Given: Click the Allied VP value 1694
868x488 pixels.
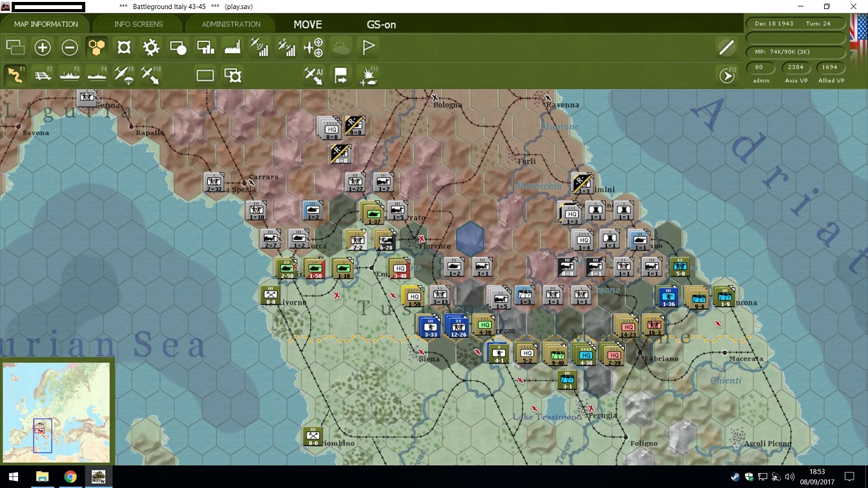Looking at the screenshot, I should (x=830, y=67).
